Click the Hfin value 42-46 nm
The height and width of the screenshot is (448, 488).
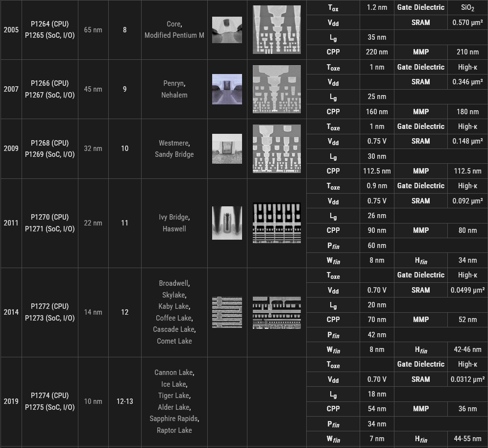[x=468, y=349]
